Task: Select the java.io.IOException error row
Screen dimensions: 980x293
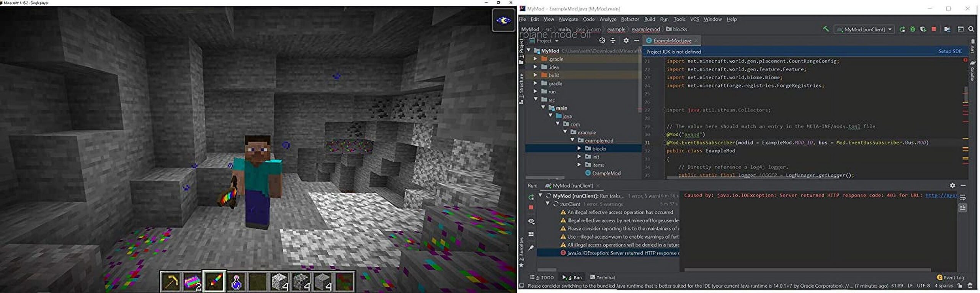Action: tap(608, 253)
